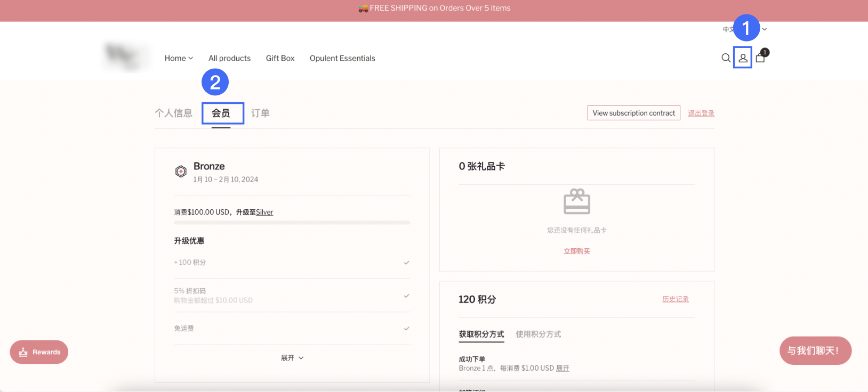This screenshot has height=392, width=868.
Task: Click the 退出登录 logout link
Action: [701, 113]
